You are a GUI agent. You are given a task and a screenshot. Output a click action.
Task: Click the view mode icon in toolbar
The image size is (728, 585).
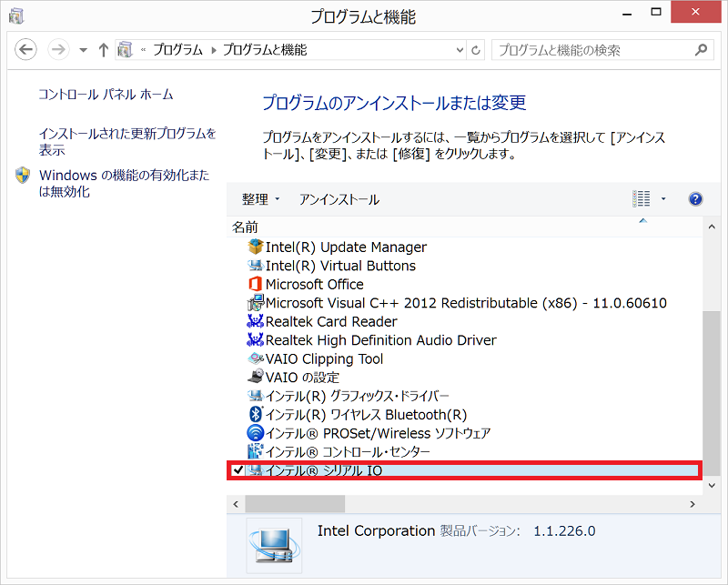642,199
